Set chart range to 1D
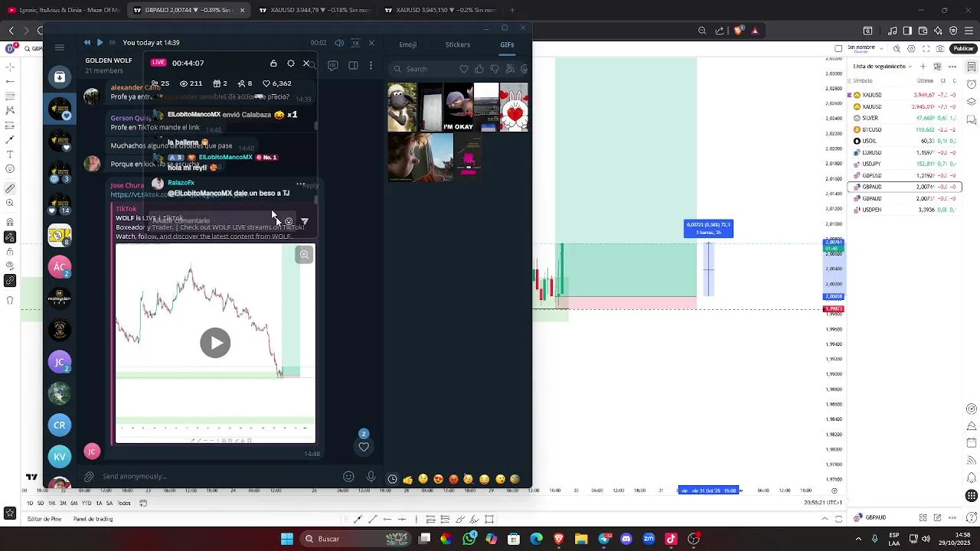Screen dimensions: 980x551 point(31,503)
